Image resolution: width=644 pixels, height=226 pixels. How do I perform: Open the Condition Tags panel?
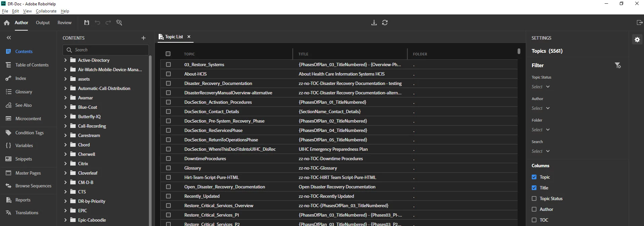point(30,133)
